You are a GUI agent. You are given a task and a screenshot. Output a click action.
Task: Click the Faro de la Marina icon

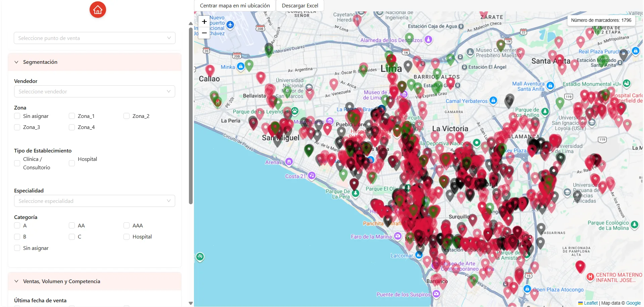coord(398,236)
